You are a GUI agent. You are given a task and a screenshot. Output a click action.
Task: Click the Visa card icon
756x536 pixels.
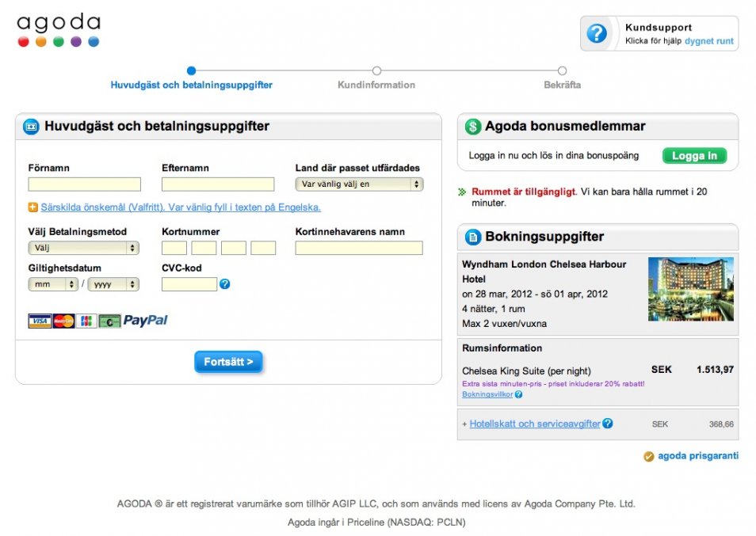click(40, 321)
